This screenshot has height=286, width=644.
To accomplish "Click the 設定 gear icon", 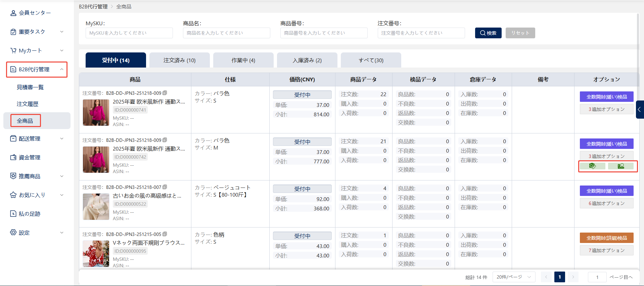I will click(13, 233).
